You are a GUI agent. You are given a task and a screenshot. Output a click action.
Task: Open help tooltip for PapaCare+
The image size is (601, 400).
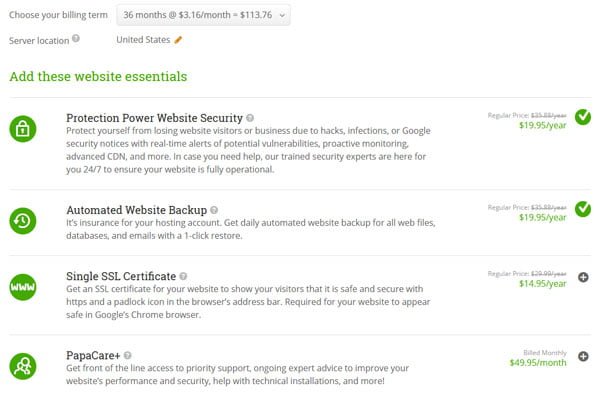tap(128, 355)
